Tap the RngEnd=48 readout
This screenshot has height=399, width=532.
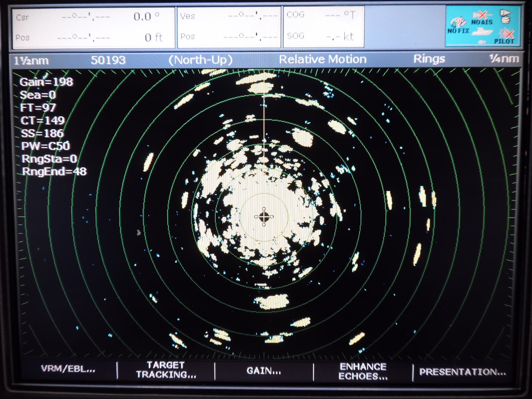coord(54,171)
